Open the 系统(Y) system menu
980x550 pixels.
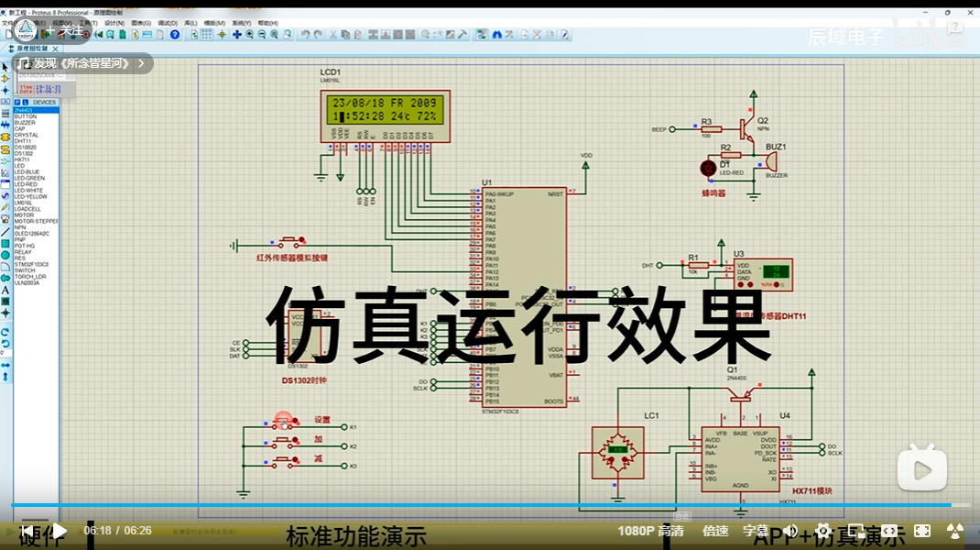point(241,23)
